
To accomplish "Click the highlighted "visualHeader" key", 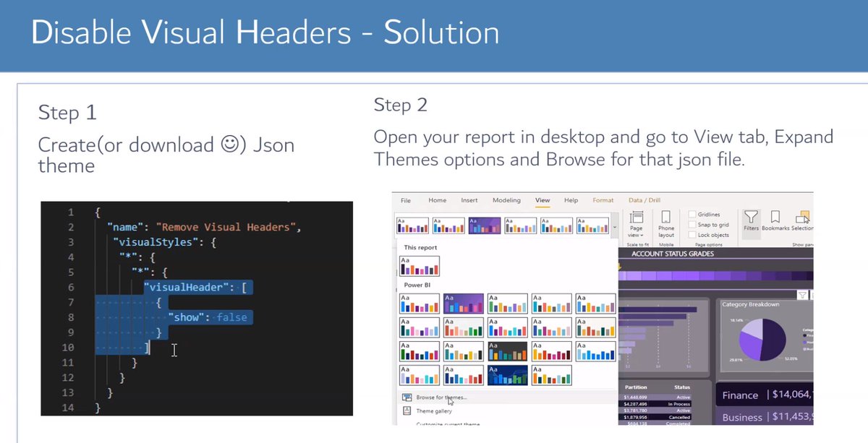I will pos(187,288).
